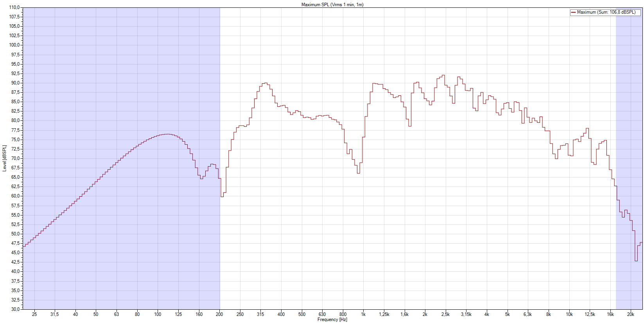Click the curve's lowest dip in right shaded band
This screenshot has height=323, width=644.
click(636, 260)
